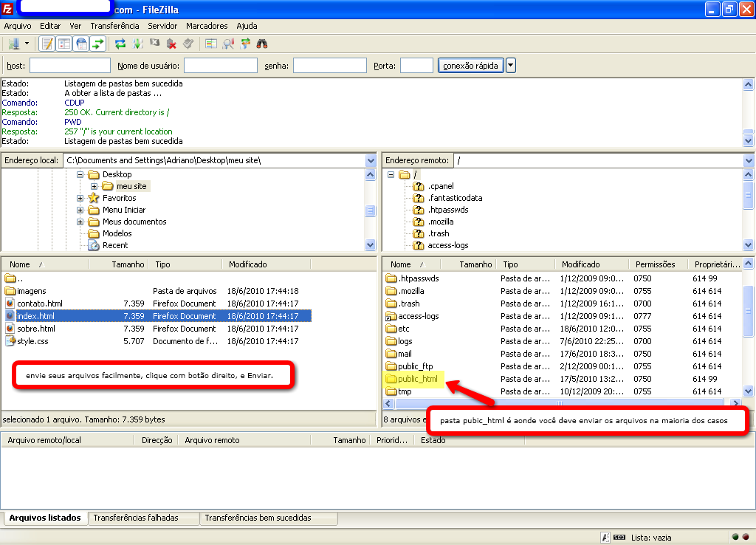Open the Marcadores menu
This screenshot has width=756, height=545.
click(207, 26)
